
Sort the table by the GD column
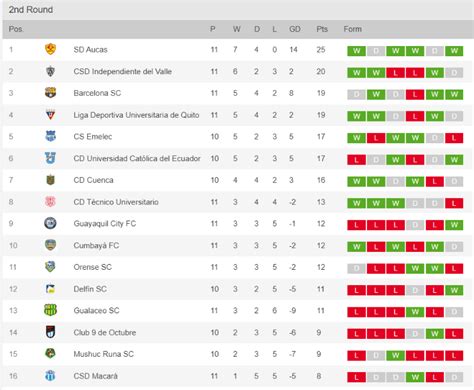tap(295, 29)
